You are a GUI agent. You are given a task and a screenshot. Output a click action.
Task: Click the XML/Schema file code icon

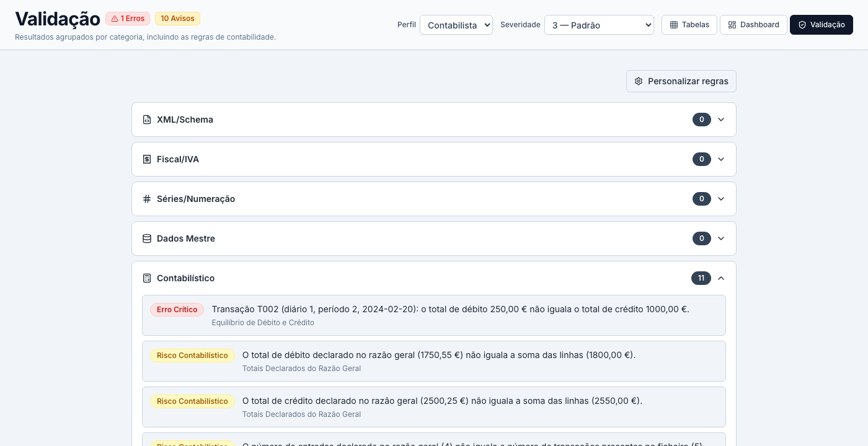tap(147, 120)
